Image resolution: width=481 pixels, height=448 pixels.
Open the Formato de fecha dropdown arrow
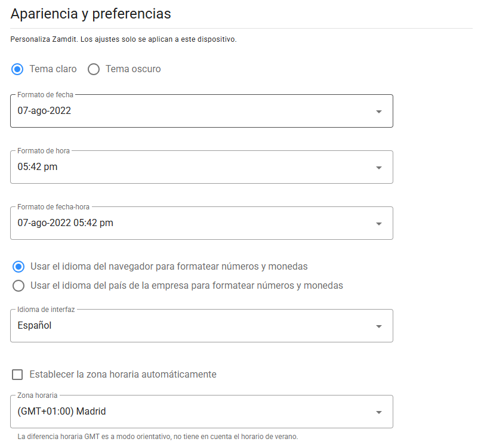click(378, 110)
